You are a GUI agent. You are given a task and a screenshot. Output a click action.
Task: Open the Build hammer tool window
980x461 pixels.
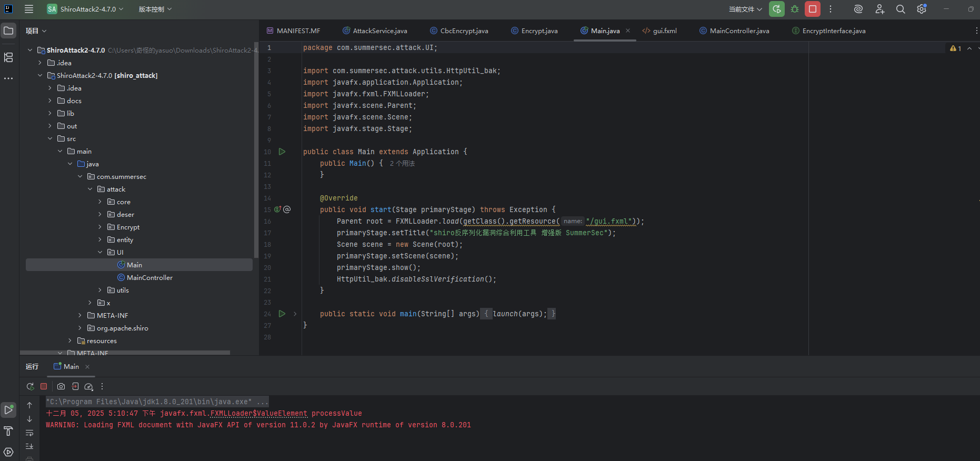tap(8, 431)
